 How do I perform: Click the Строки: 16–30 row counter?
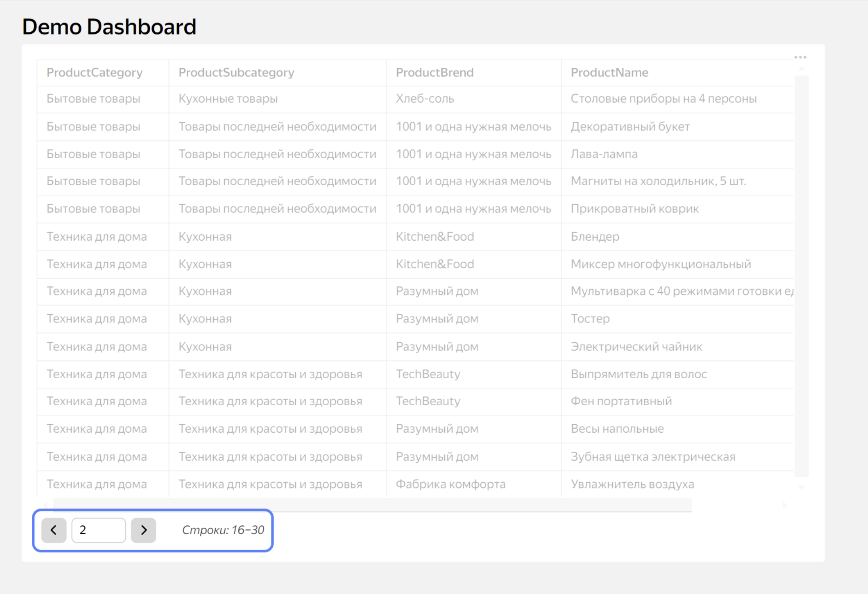pyautogui.click(x=223, y=530)
